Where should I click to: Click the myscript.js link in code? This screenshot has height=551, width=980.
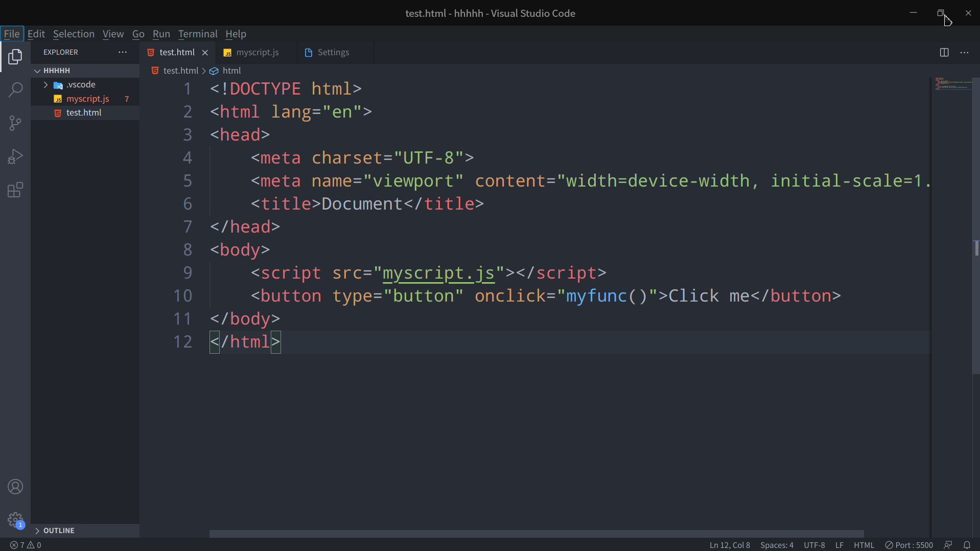pos(438,273)
